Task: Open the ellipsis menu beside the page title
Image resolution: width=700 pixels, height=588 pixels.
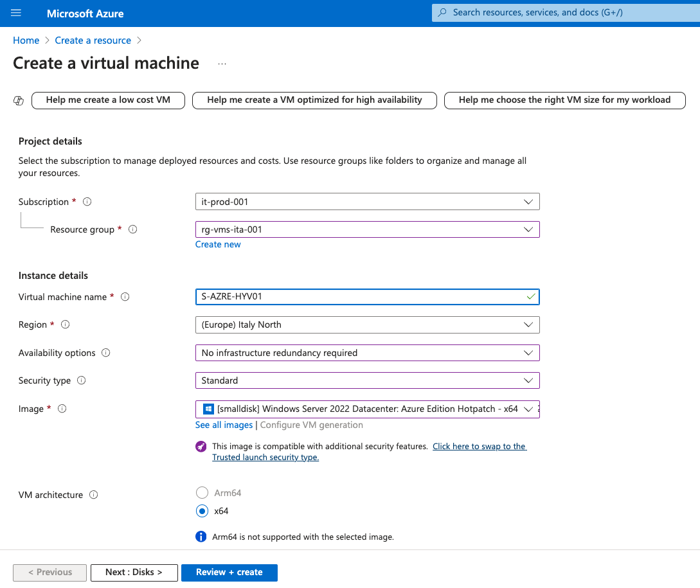Action: (222, 63)
